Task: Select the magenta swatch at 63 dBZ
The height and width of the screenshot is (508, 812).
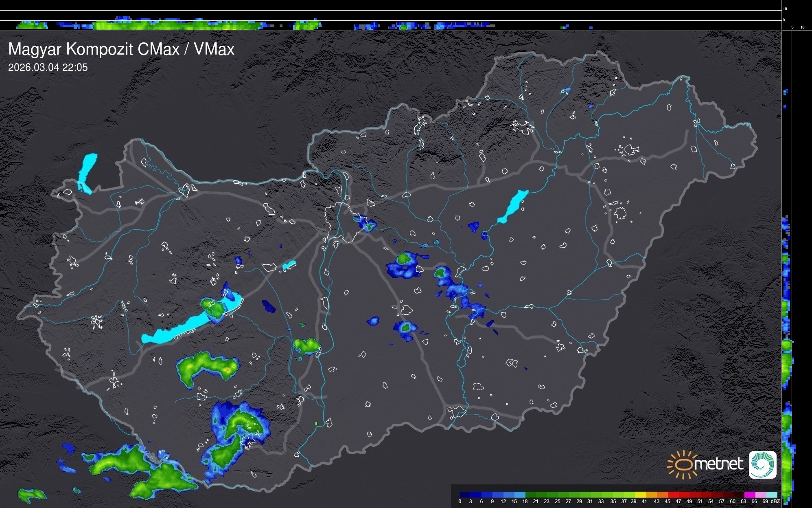Action: (x=749, y=495)
